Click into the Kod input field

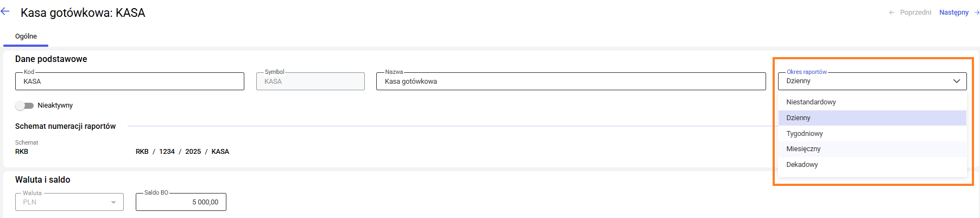(129, 82)
